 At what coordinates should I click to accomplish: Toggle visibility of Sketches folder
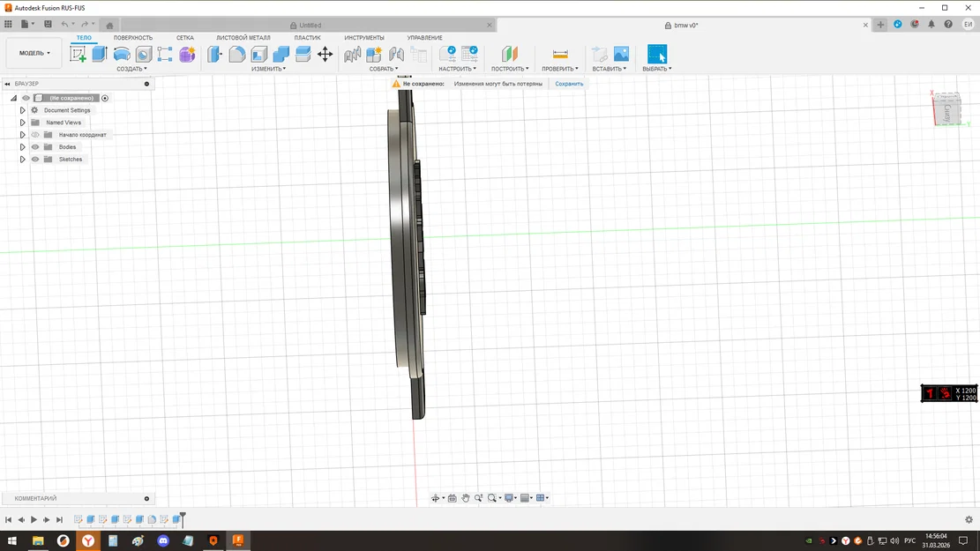click(35, 160)
